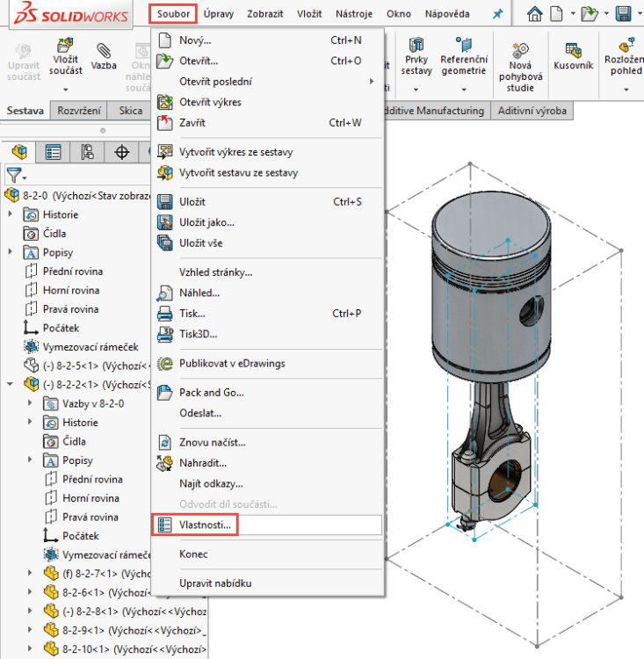Open dropdown arrow next to New icon
Viewport: 644px width, 659px height.
[573, 14]
